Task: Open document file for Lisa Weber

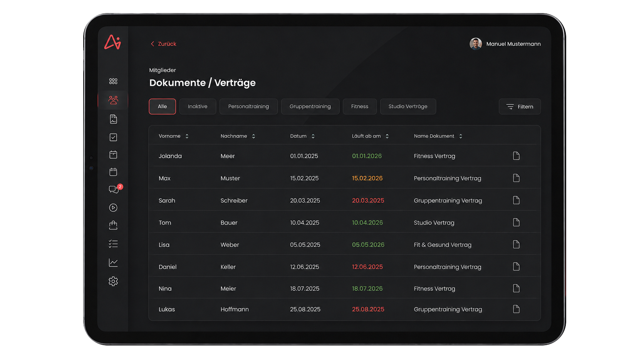Action: [516, 245]
